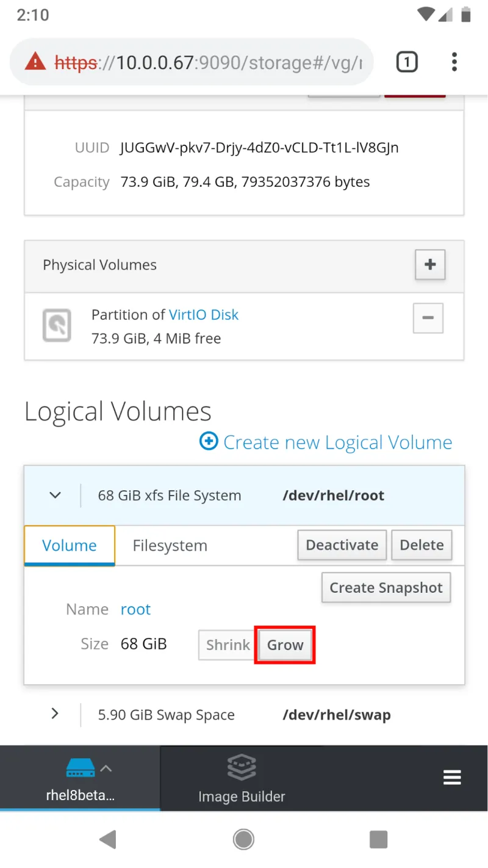Create a snapshot of the root volume

386,587
